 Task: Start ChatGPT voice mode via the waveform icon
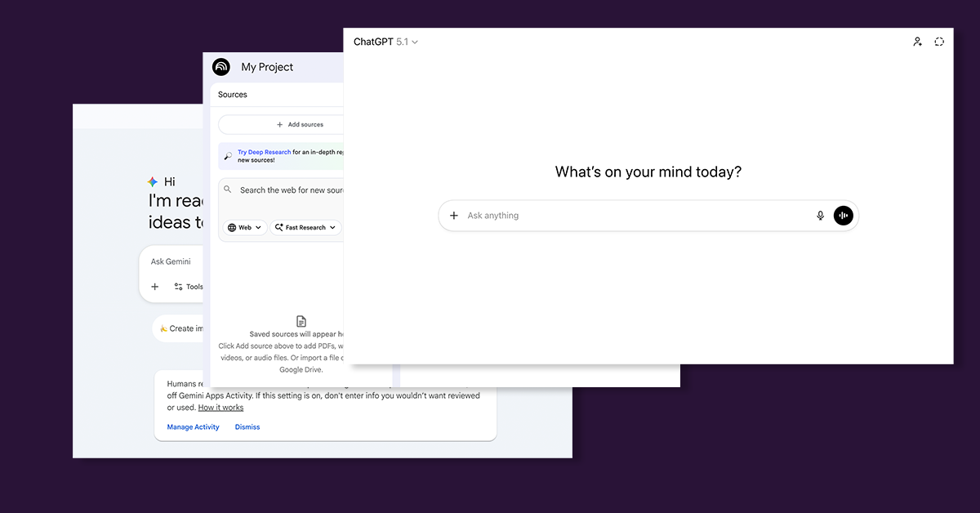point(843,215)
